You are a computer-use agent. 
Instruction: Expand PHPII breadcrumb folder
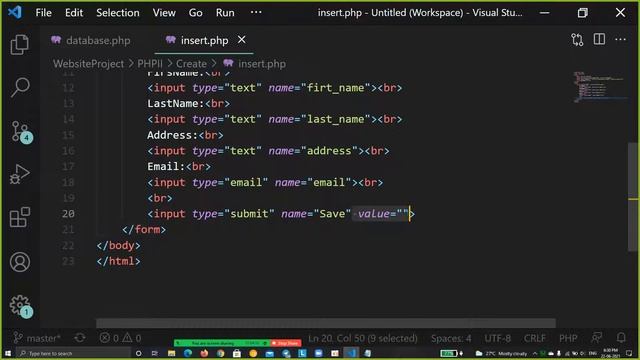point(149,64)
